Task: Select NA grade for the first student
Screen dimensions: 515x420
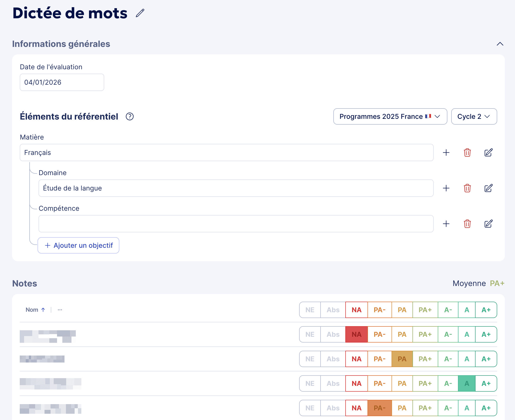Action: coord(356,334)
